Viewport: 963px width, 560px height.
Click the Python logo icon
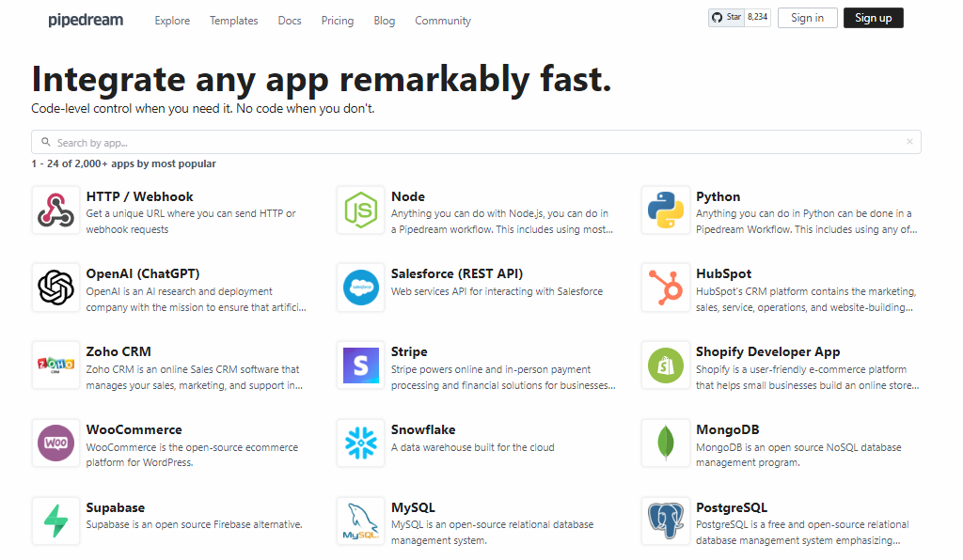click(x=666, y=210)
